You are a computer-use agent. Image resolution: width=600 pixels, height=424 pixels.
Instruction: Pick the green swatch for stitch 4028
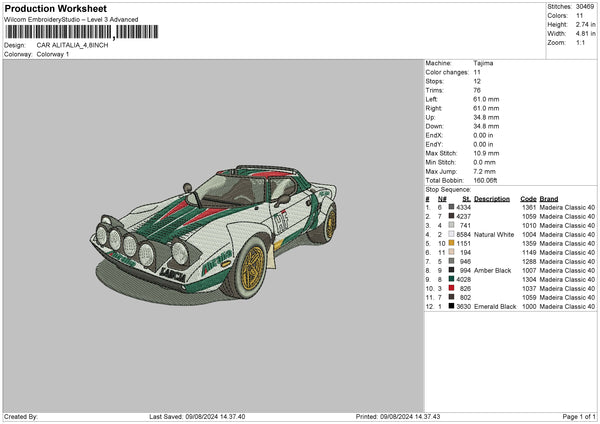(452, 279)
